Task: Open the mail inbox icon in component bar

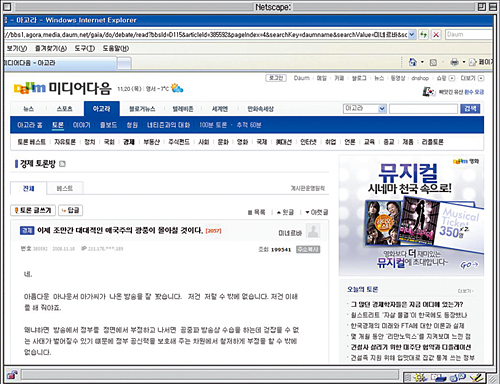Action: coord(438,378)
